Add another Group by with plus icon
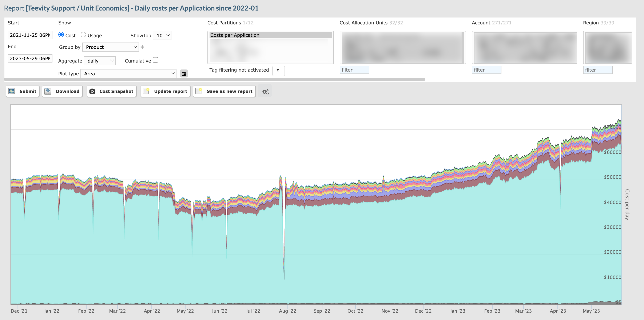This screenshot has width=644, height=320. click(143, 47)
